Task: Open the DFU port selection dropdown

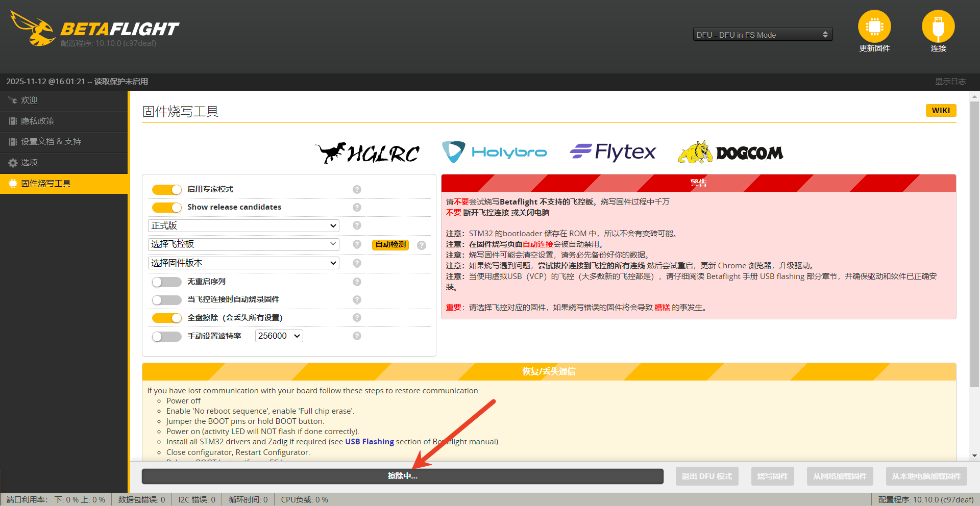Action: (762, 35)
